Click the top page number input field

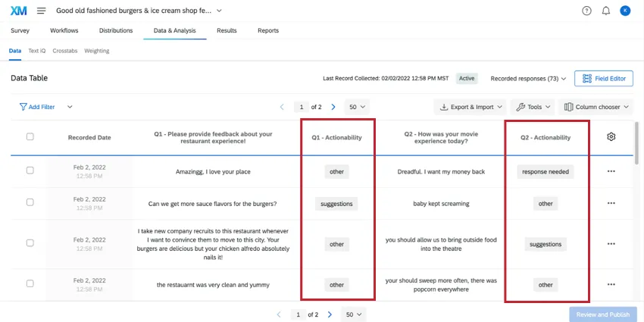coord(302,108)
